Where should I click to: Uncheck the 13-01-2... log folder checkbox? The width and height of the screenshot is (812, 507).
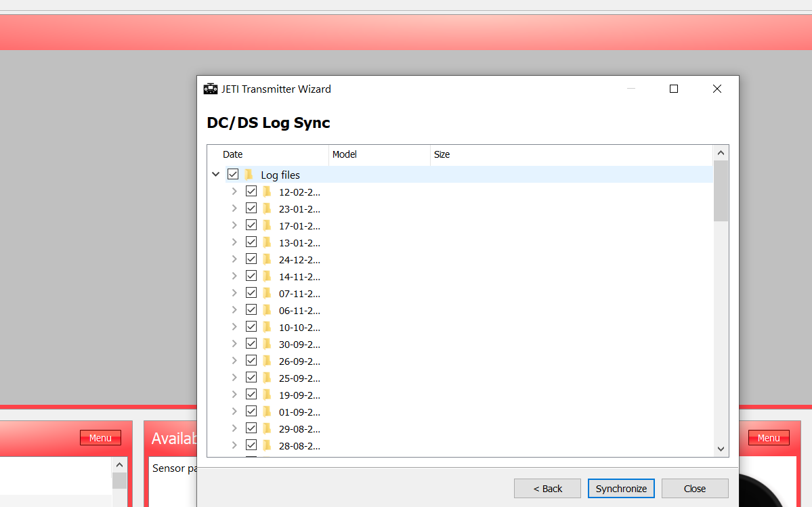pyautogui.click(x=251, y=242)
